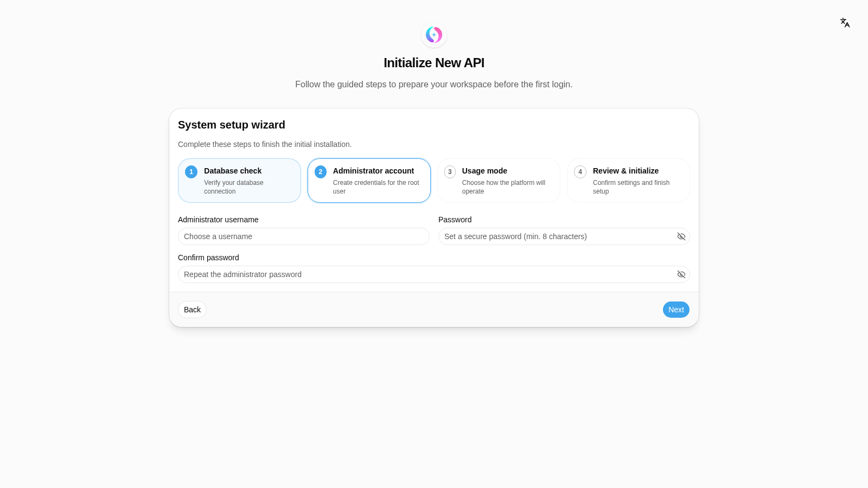Click the step 4 number badge
The image size is (868, 488).
[x=580, y=172]
